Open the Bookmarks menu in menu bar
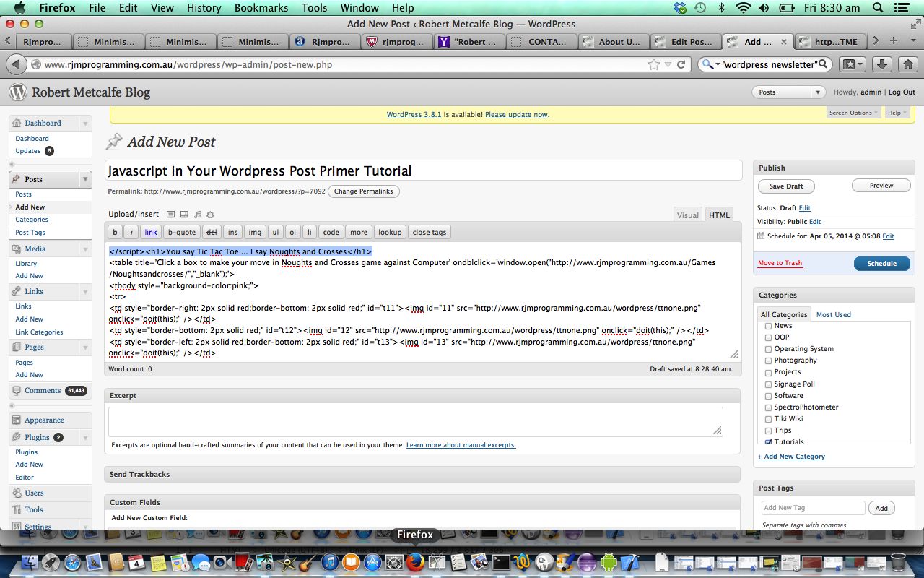The image size is (924, 578). pos(261,8)
